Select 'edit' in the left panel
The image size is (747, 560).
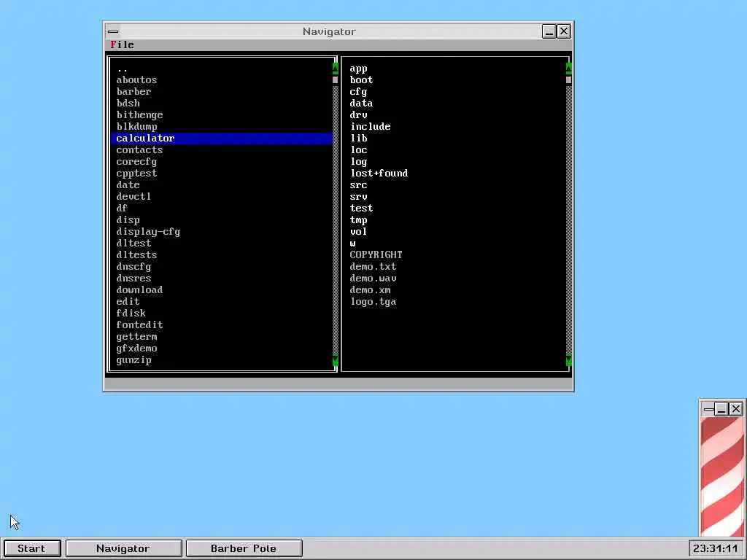point(222,301)
